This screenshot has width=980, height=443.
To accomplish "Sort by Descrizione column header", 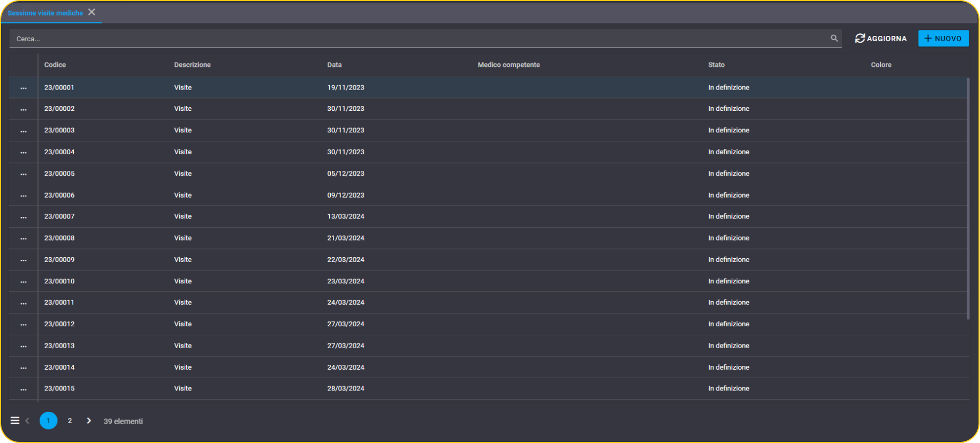I will (192, 65).
